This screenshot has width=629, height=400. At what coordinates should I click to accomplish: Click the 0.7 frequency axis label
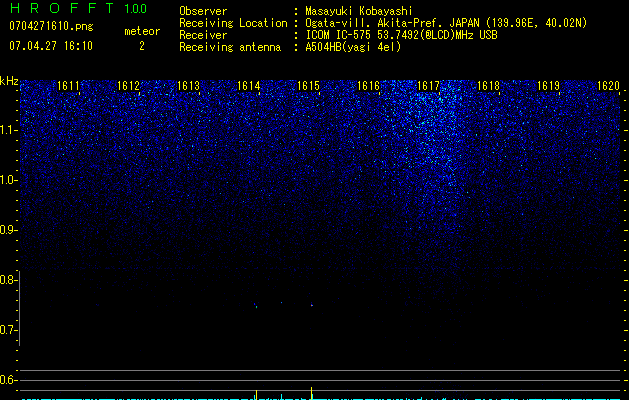coord(8,330)
